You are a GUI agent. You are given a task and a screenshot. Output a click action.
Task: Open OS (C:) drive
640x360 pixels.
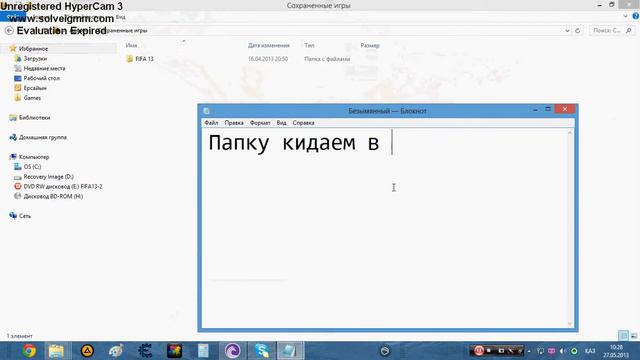point(32,167)
